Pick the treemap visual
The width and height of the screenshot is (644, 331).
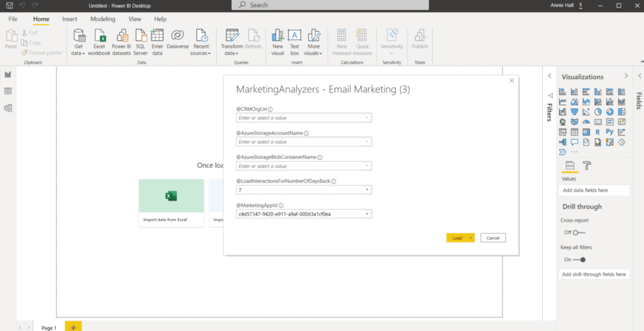tap(621, 112)
